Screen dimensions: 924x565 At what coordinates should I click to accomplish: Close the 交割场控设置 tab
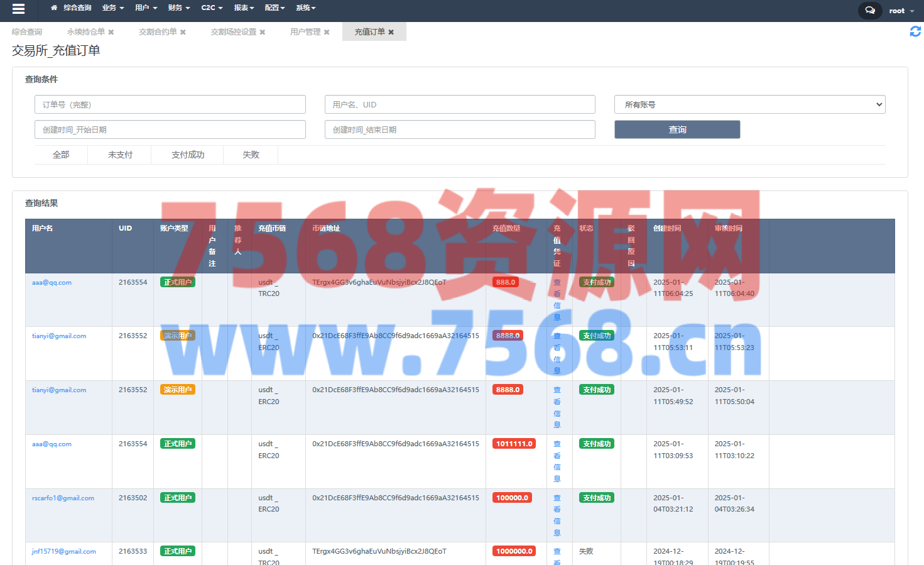(x=262, y=32)
